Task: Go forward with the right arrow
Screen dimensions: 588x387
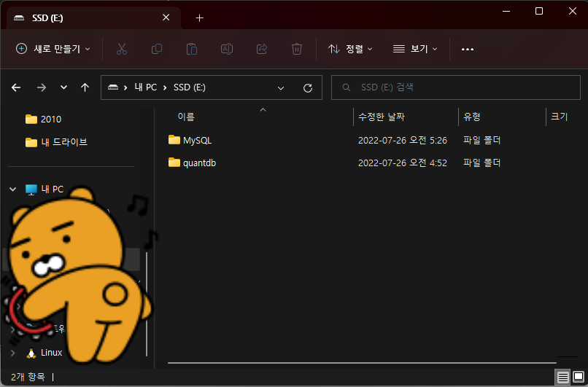Action: point(42,87)
